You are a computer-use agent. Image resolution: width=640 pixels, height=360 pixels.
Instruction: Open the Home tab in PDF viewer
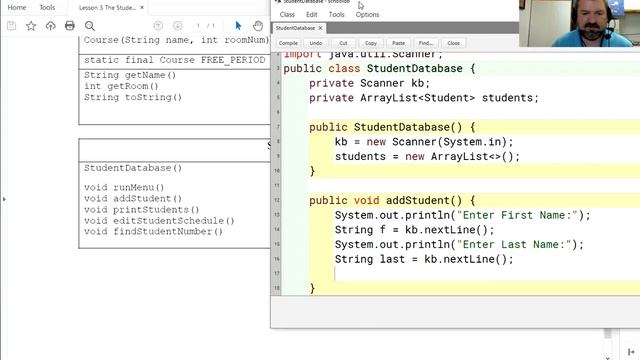[x=17, y=7]
